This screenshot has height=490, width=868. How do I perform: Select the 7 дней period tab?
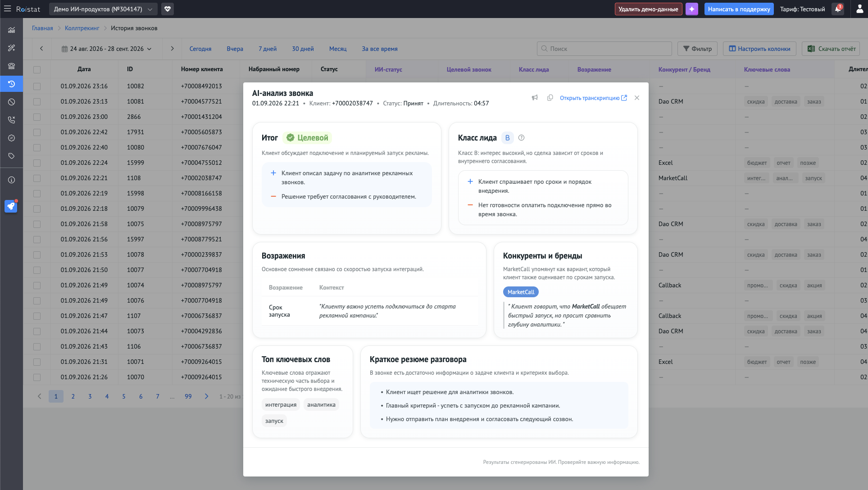[x=268, y=49]
